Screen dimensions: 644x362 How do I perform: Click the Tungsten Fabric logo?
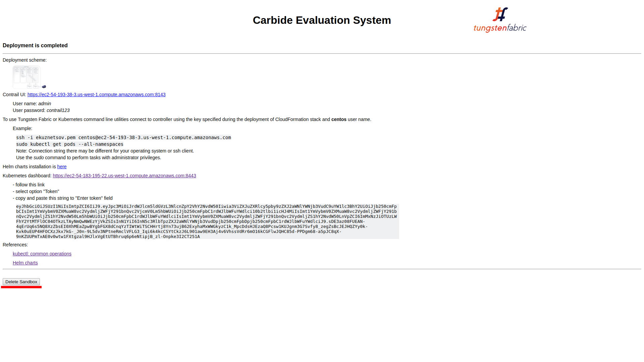click(x=500, y=20)
